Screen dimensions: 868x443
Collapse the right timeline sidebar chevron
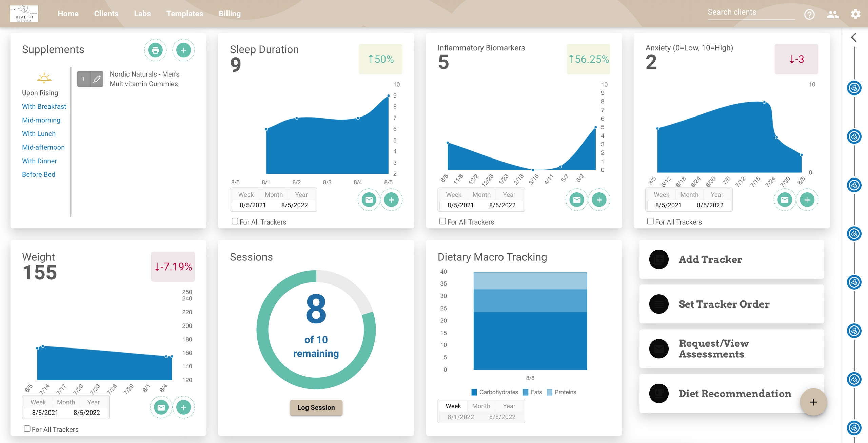854,37
